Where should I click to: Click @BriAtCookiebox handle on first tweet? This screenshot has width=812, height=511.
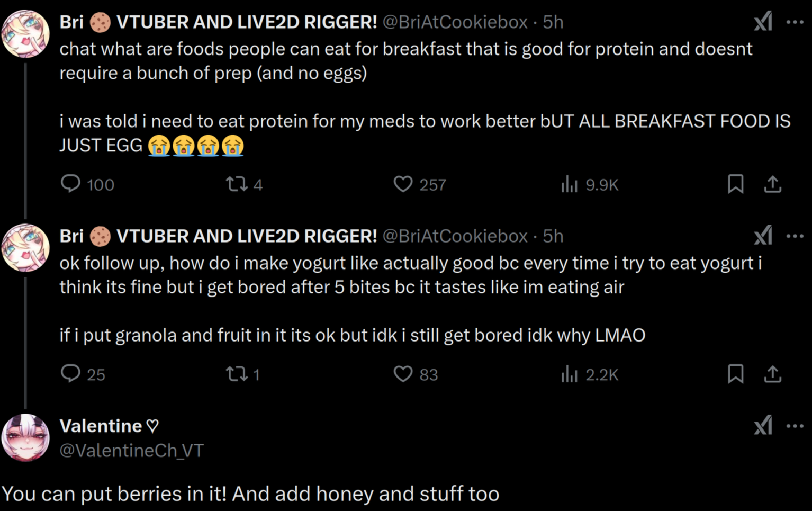click(x=455, y=22)
